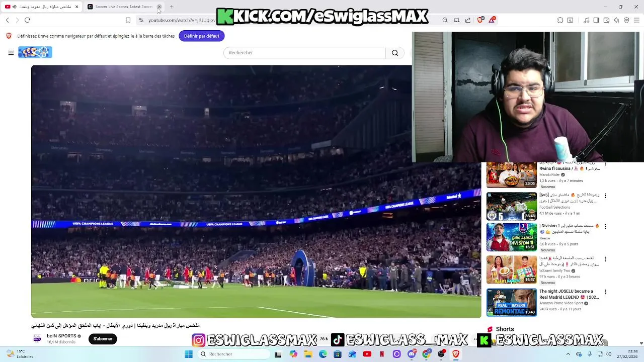Open the Division 1 video thumbnail
This screenshot has height=362, width=644.
511,237
